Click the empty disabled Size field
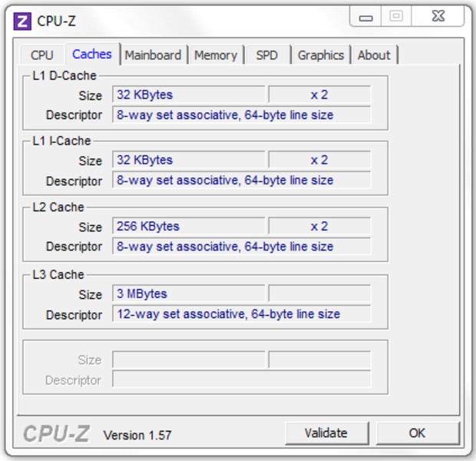The width and height of the screenshot is (476, 461). 189,360
